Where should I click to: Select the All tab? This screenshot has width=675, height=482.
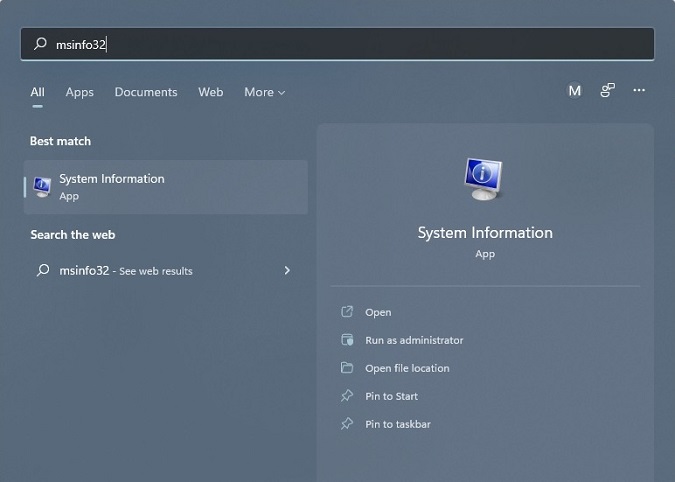(37, 92)
